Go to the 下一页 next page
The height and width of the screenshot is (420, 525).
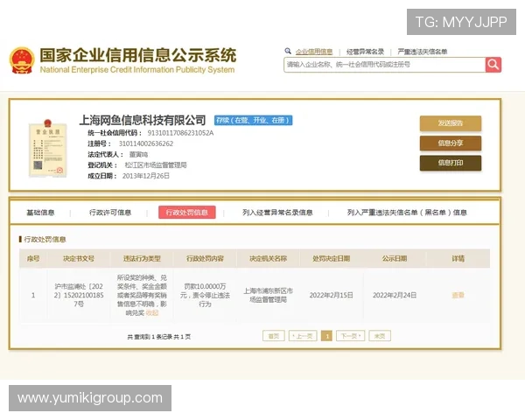coord(350,336)
